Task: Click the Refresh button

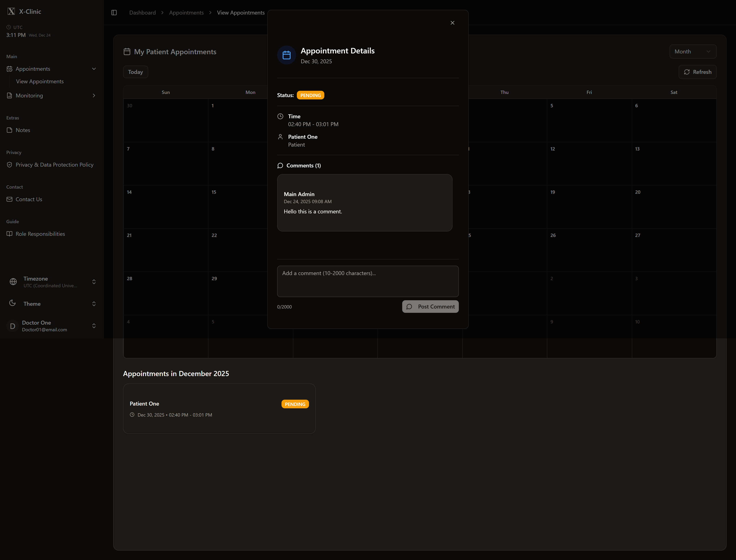Action: pyautogui.click(x=697, y=72)
